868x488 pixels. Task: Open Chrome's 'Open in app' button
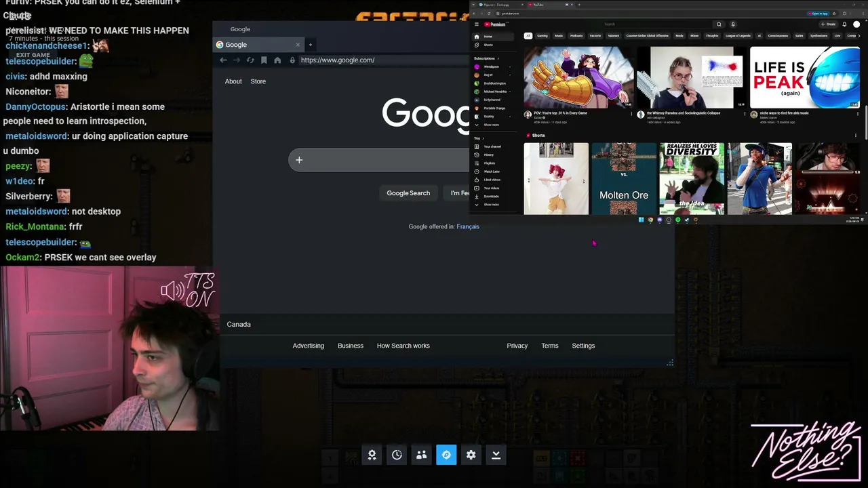(x=818, y=14)
